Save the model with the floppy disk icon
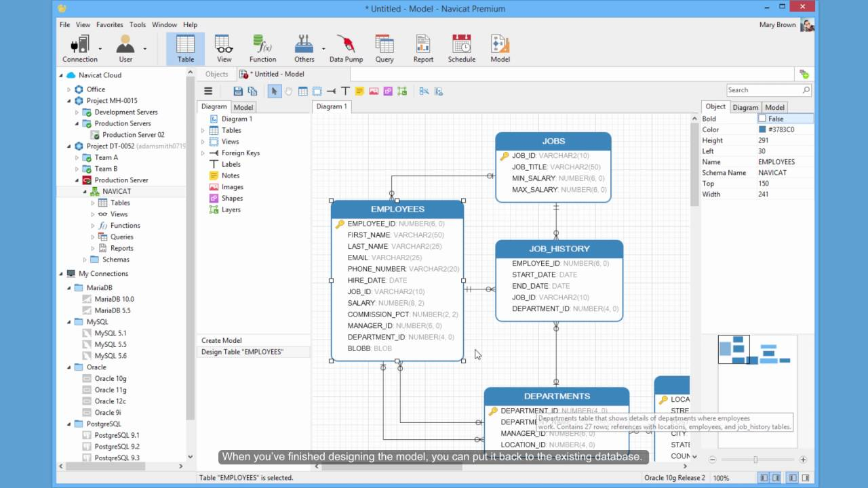 (238, 91)
